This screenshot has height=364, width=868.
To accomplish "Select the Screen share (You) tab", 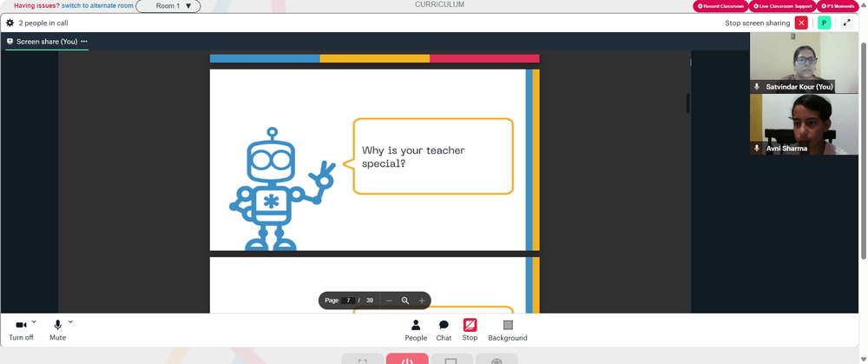I will tap(47, 42).
